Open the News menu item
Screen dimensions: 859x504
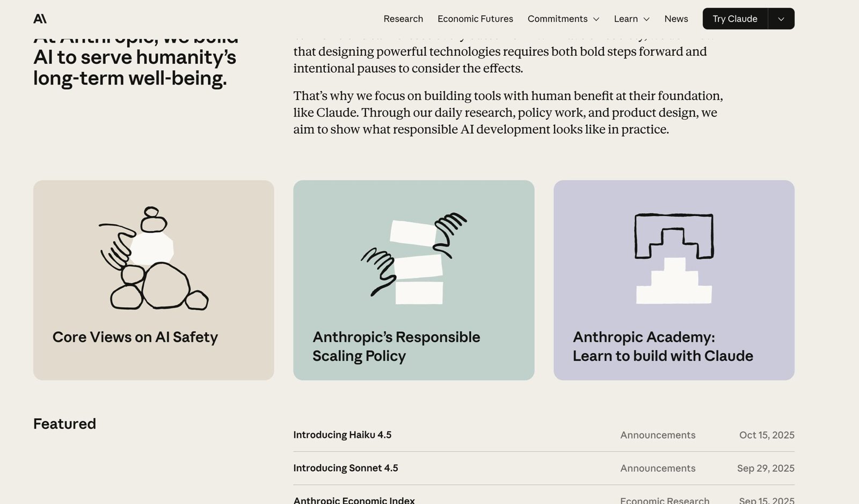click(676, 19)
